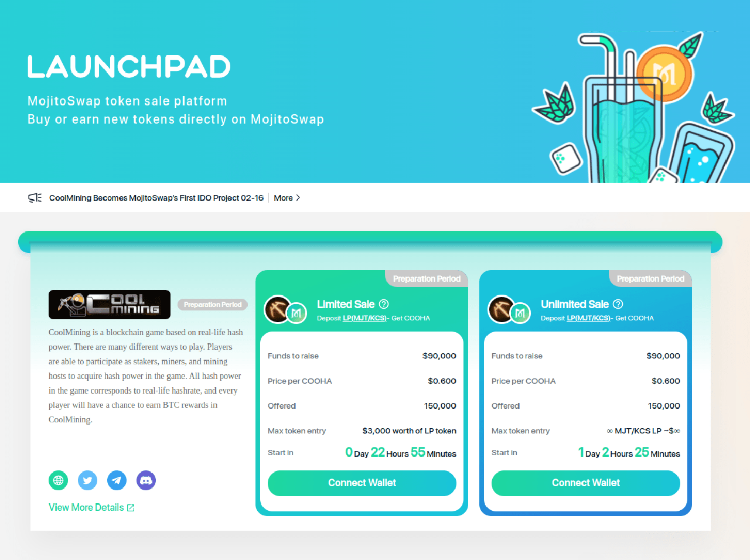
Task: Open the CoolMining Telegram icon
Action: pyautogui.click(x=117, y=480)
